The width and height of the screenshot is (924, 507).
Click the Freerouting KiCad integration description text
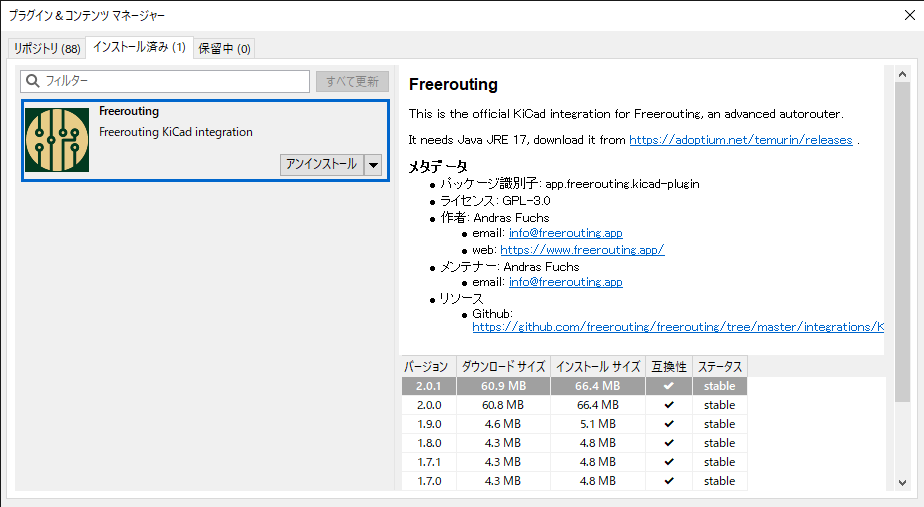click(176, 132)
